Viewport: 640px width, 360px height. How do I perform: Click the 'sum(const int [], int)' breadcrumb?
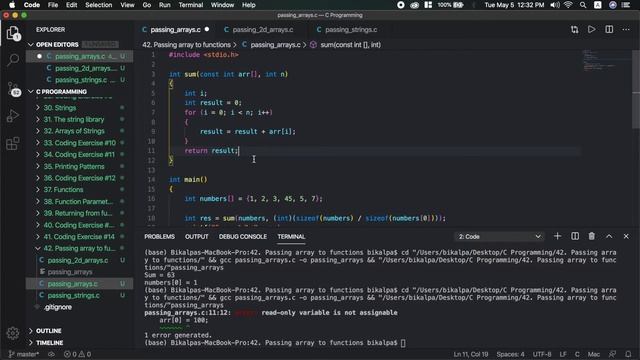point(351,44)
